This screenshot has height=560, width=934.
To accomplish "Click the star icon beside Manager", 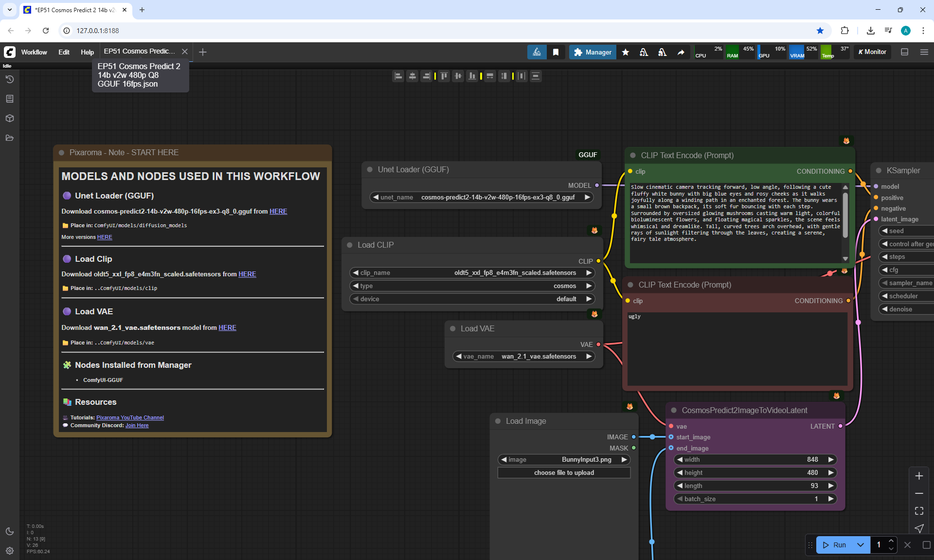I will click(626, 52).
